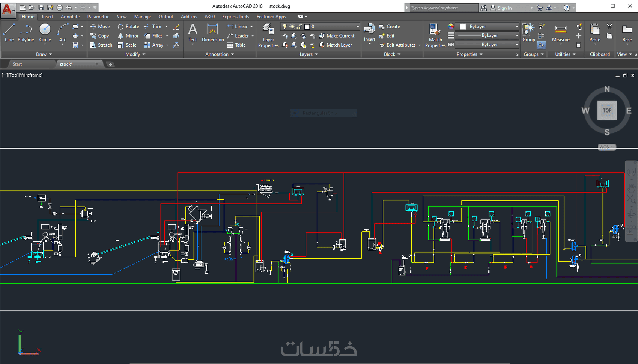Click the Match Layer button
Viewport: 638px width, 364px height.
[336, 45]
